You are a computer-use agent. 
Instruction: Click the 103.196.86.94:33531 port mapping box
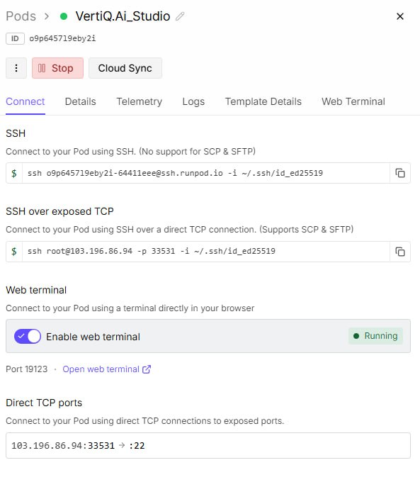pos(208,445)
